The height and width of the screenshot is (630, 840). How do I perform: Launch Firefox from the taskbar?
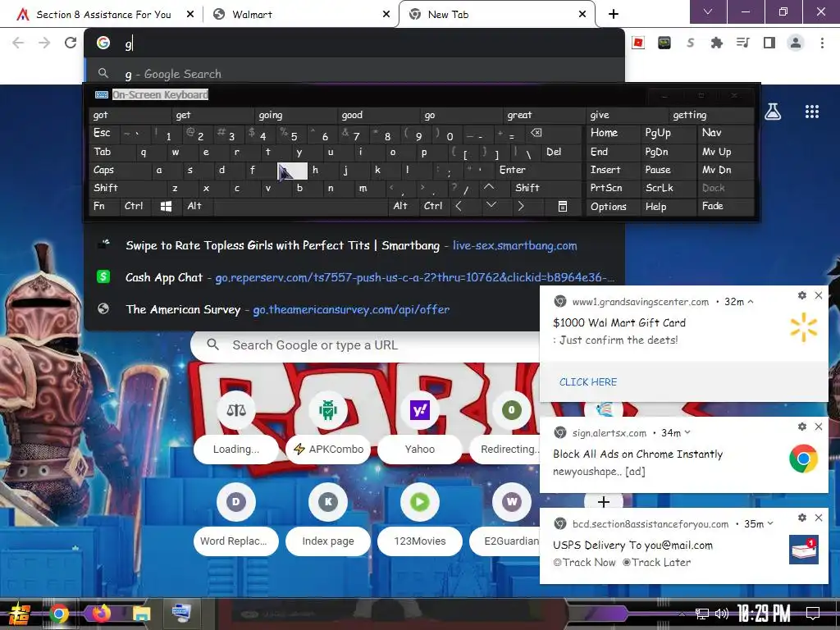[101, 614]
